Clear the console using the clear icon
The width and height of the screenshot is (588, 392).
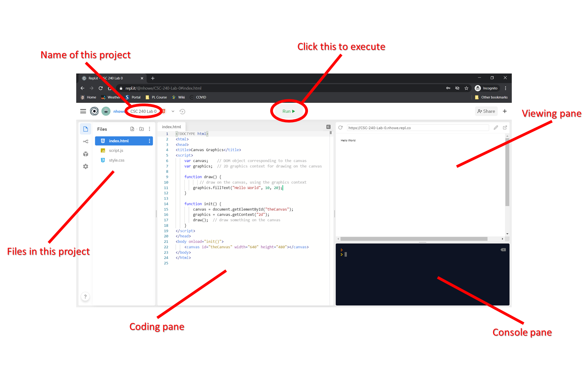click(503, 250)
